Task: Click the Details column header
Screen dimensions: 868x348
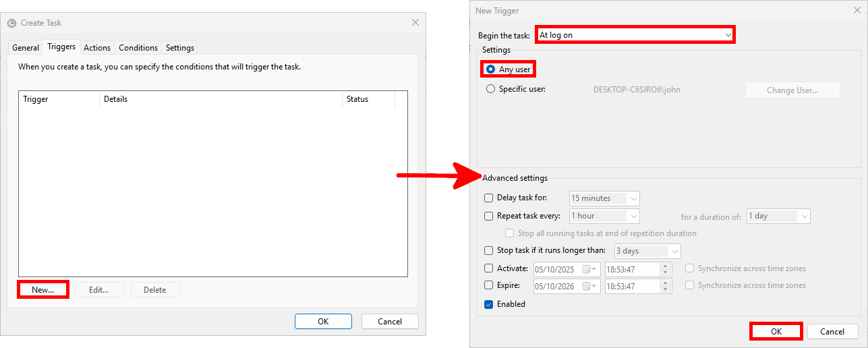Action: click(220, 99)
